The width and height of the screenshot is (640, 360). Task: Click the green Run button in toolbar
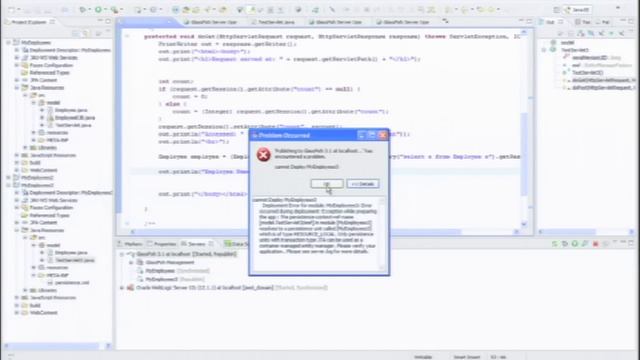pos(98,9)
